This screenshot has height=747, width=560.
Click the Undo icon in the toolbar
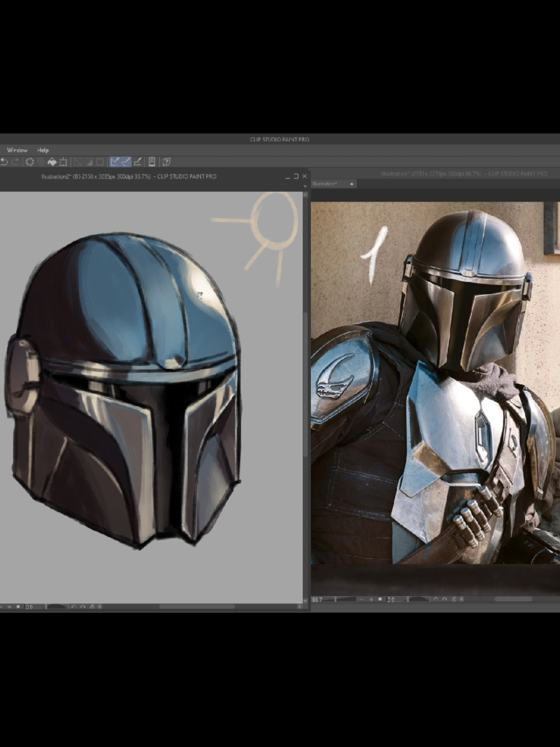pos(5,162)
